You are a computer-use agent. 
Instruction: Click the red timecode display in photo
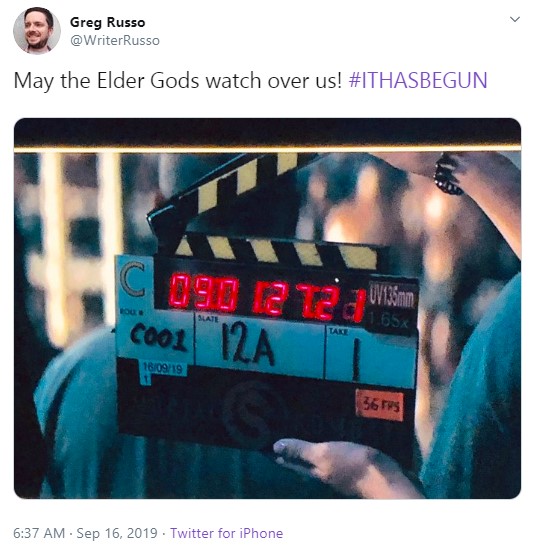[x=266, y=297]
